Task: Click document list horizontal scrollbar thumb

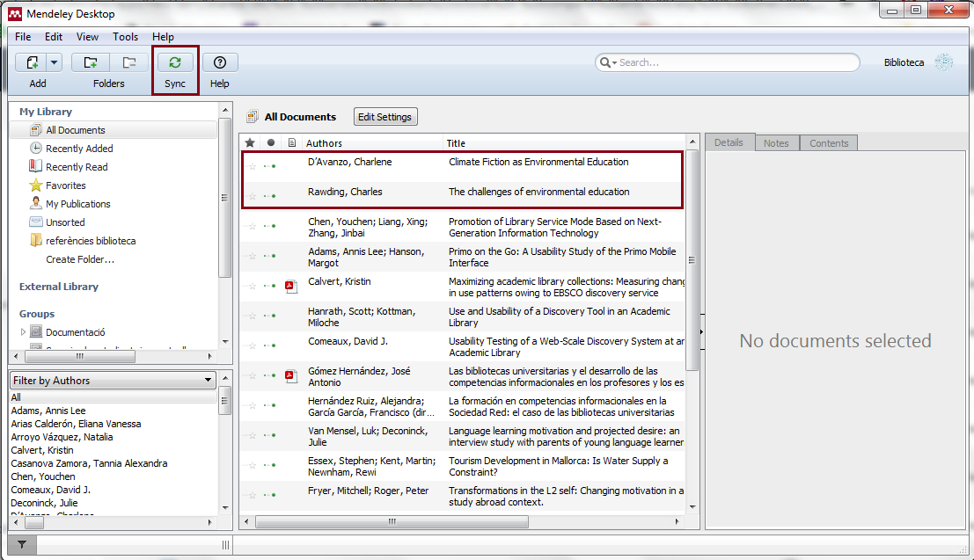Action: point(392,521)
